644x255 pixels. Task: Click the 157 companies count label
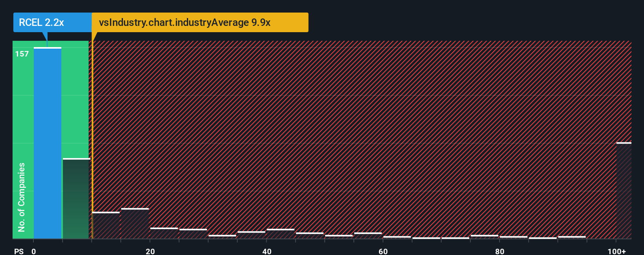tap(22, 54)
